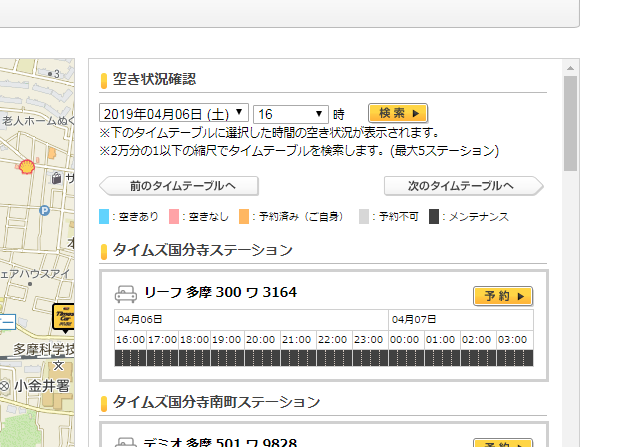Go to 次のタイムテーブルへ next timetable
The image size is (630, 447).
pyautogui.click(x=464, y=186)
